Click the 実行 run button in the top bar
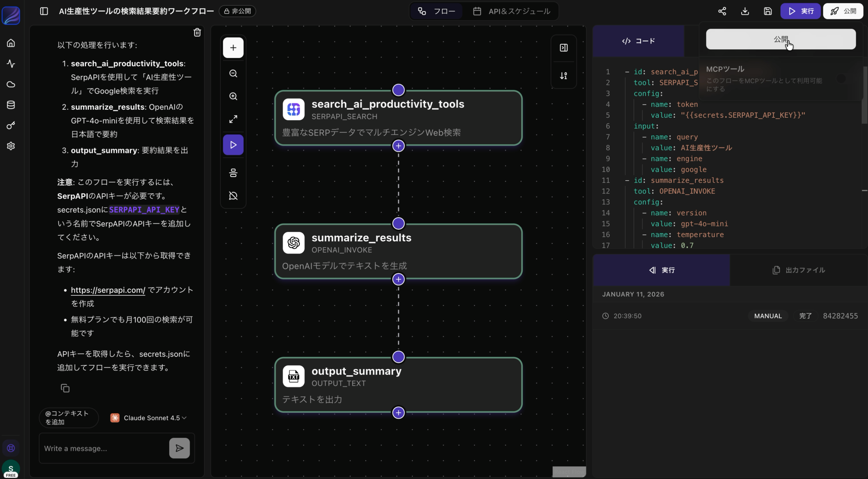Viewport: 868px width, 479px height. [801, 11]
